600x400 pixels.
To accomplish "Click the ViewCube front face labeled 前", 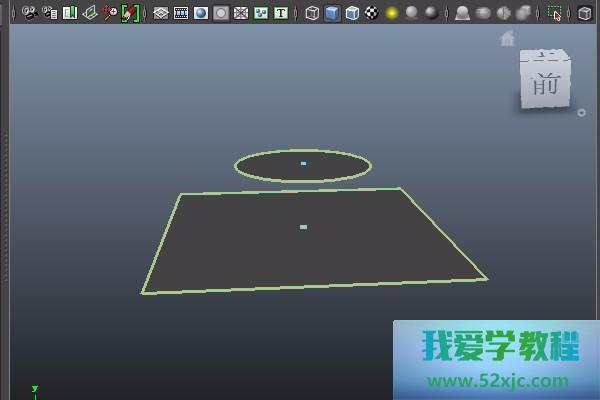I will pyautogui.click(x=545, y=85).
